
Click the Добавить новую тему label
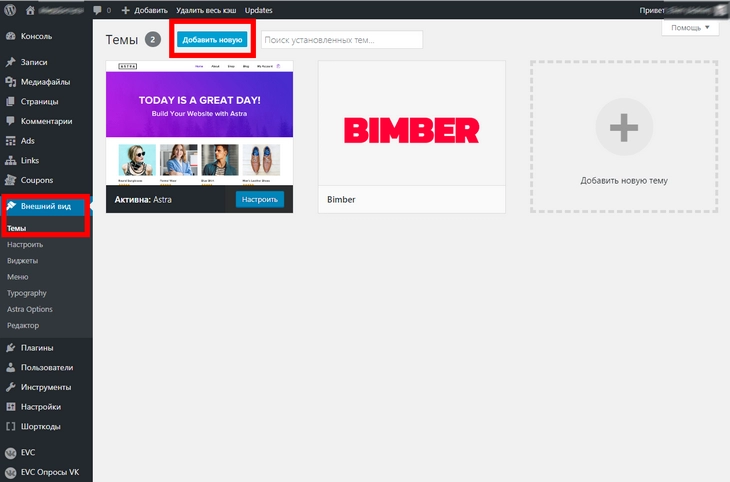624,181
